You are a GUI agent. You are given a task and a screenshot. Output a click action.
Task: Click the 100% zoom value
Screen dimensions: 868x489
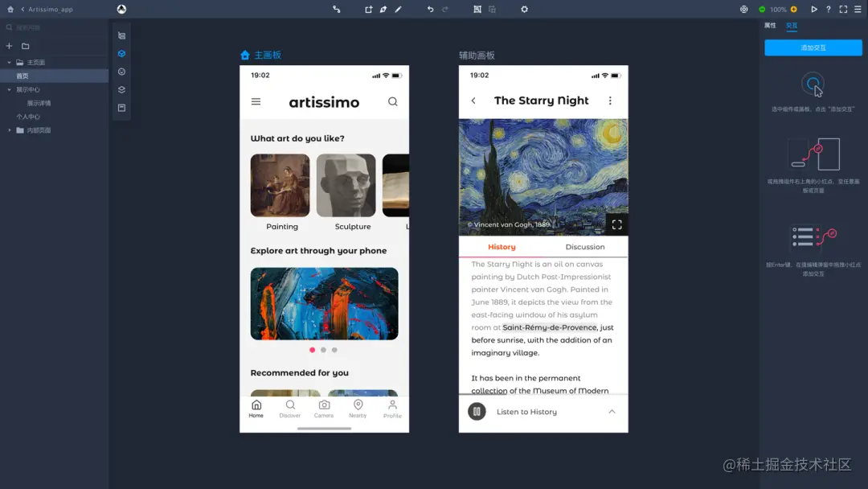[x=778, y=10]
